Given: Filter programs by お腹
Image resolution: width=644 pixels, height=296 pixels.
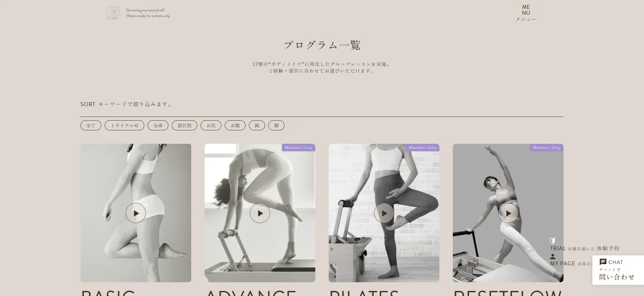Looking at the screenshot, I should coord(235,125).
